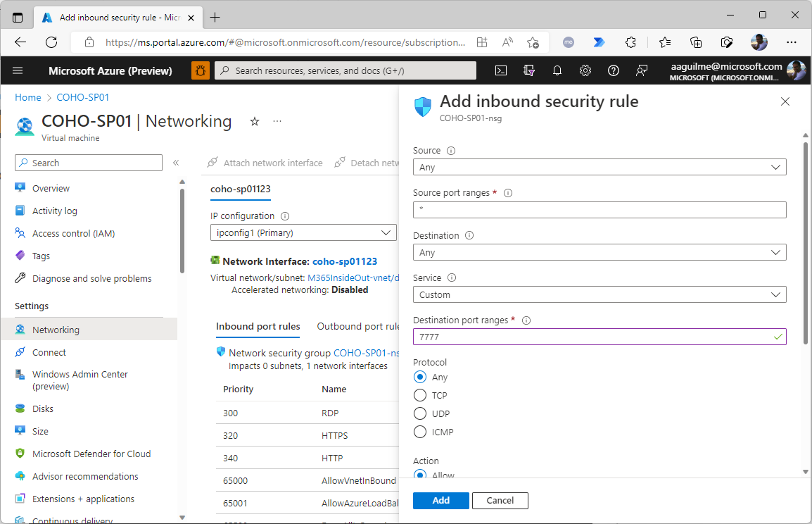Switch to Inbound port rules tab
Screen dimensions: 812x524
(258, 326)
